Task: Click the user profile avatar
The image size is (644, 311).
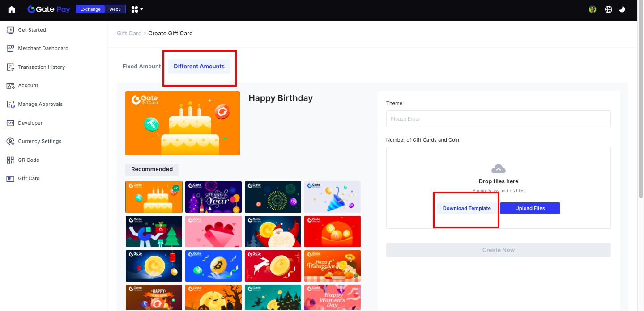Action: pos(593,9)
